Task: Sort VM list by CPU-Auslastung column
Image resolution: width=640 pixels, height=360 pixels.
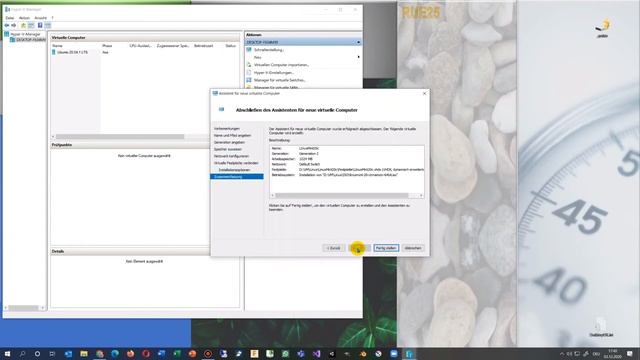Action: [140, 46]
